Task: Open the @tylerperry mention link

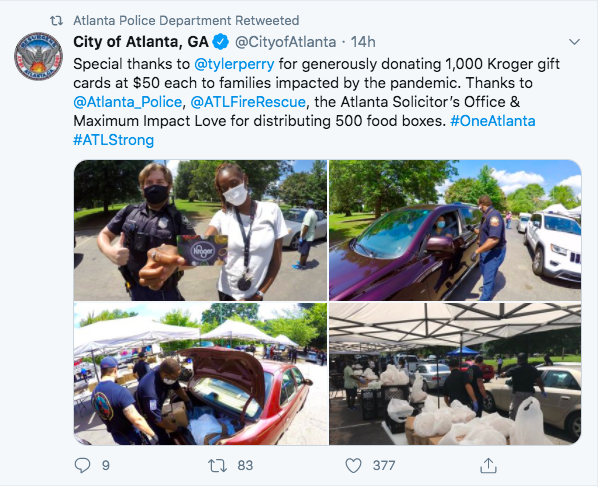Action: coord(234,64)
